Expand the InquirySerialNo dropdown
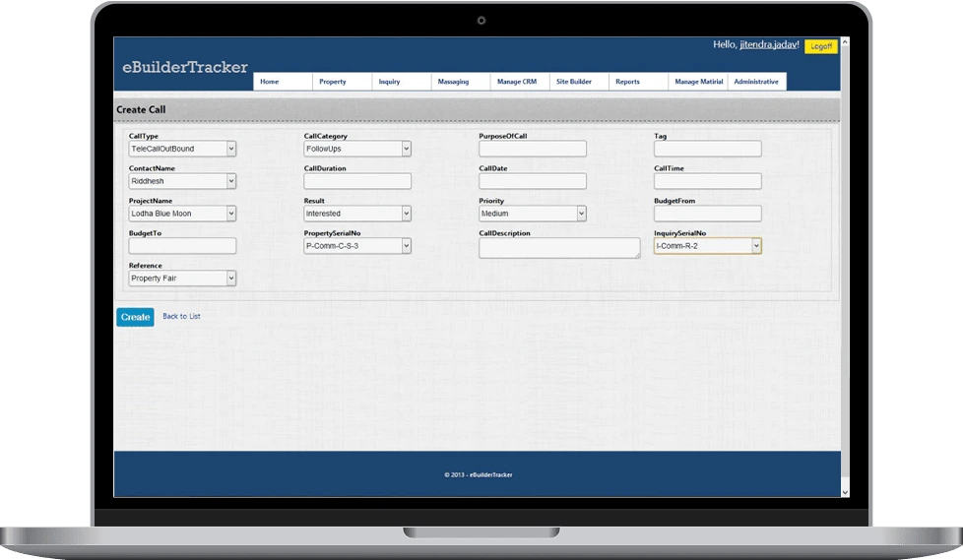Viewport: 963px width, 560px height. (707, 246)
